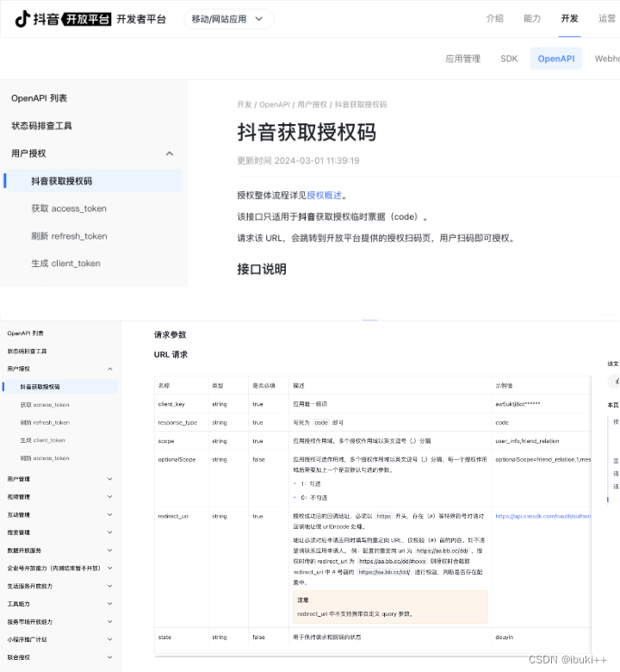Viewport: 620px width, 672px height.
Task: Open the Webhooks sub-tab
Action: click(607, 59)
